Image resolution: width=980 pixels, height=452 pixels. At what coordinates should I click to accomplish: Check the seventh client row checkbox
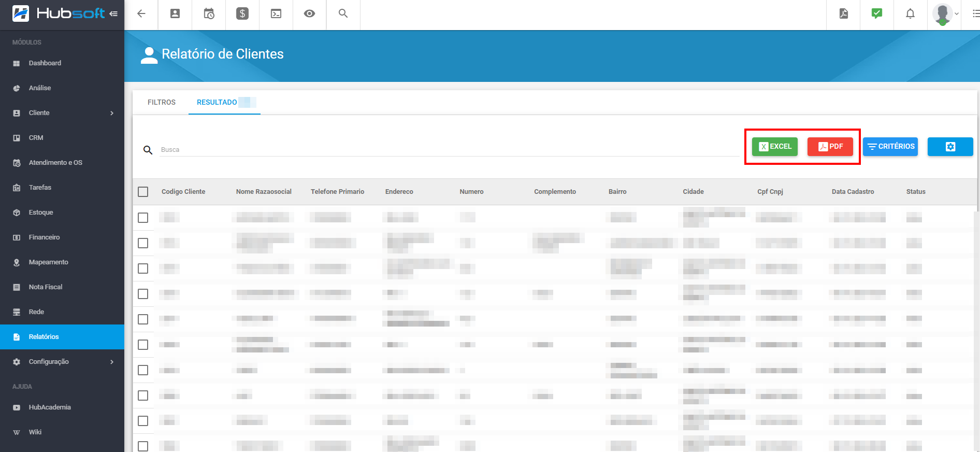click(143, 370)
